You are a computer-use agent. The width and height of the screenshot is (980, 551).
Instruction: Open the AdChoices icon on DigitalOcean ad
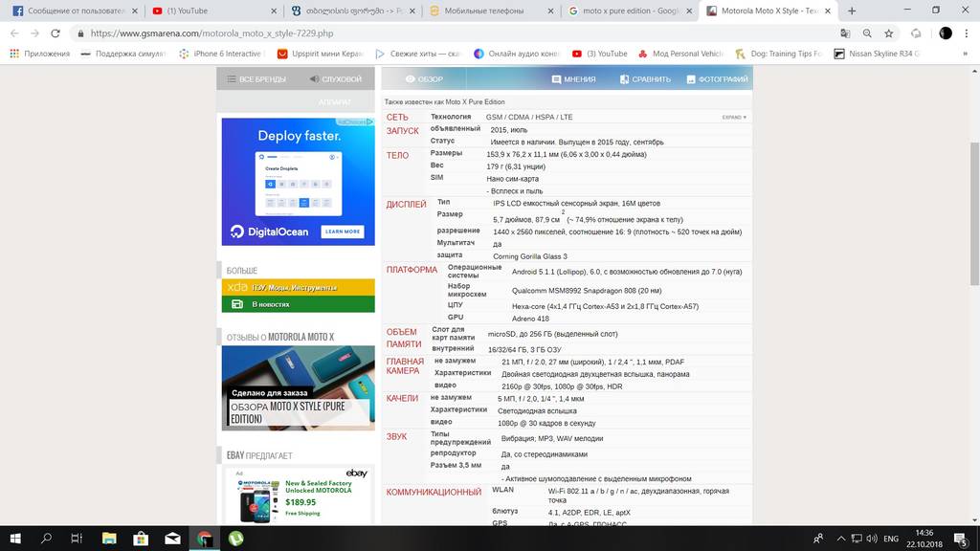click(x=369, y=121)
